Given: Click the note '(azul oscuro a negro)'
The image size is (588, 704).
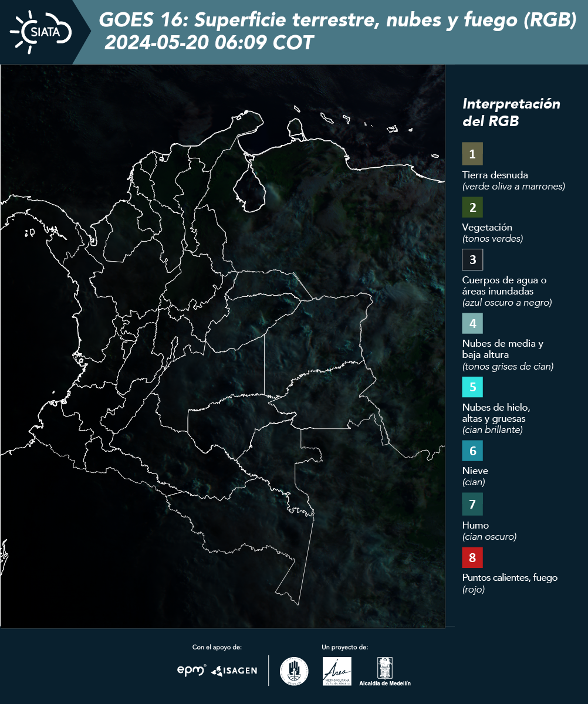Looking at the screenshot, I should coord(507,303).
